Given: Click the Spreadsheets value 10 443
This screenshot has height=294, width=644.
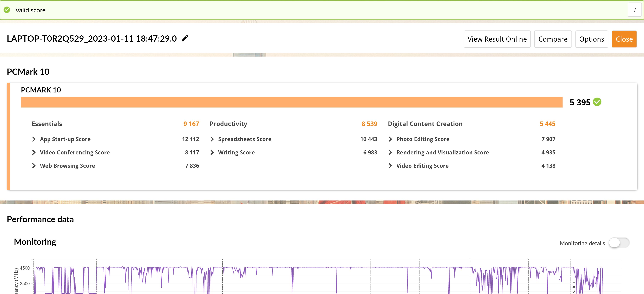Looking at the screenshot, I should point(369,139).
